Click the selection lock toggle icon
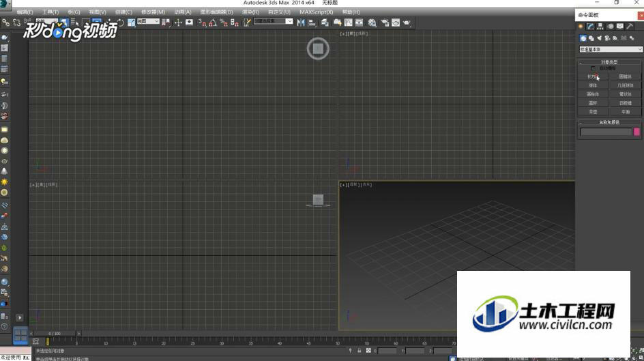This screenshot has width=644, height=361. pyautogui.click(x=359, y=351)
